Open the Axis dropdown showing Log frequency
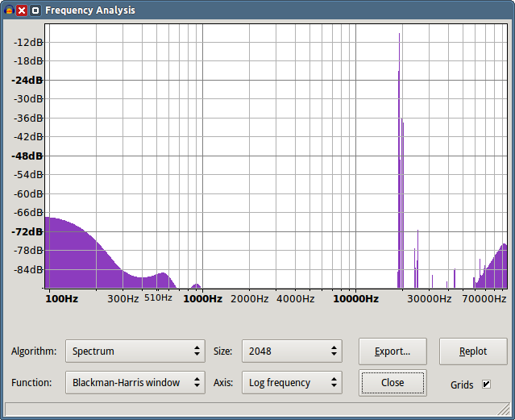 (292, 383)
